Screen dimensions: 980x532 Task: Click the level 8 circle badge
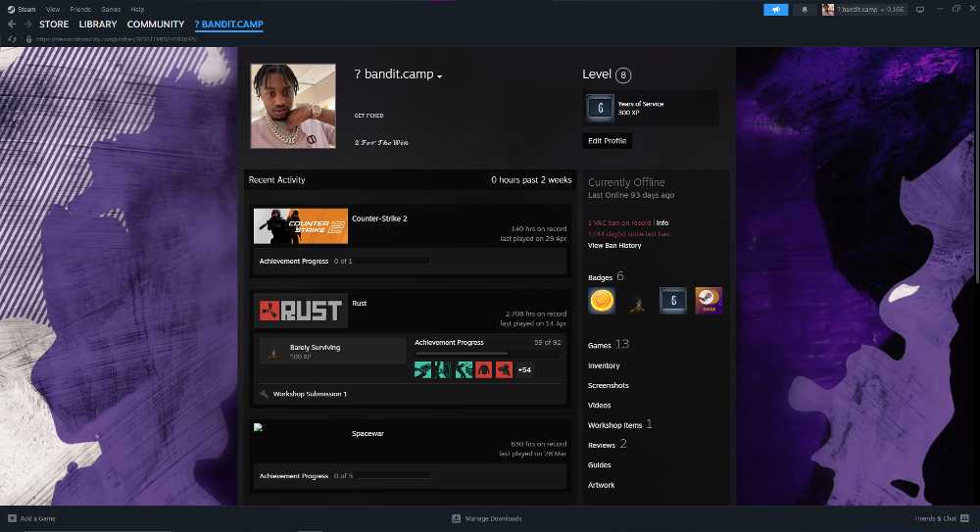[623, 75]
